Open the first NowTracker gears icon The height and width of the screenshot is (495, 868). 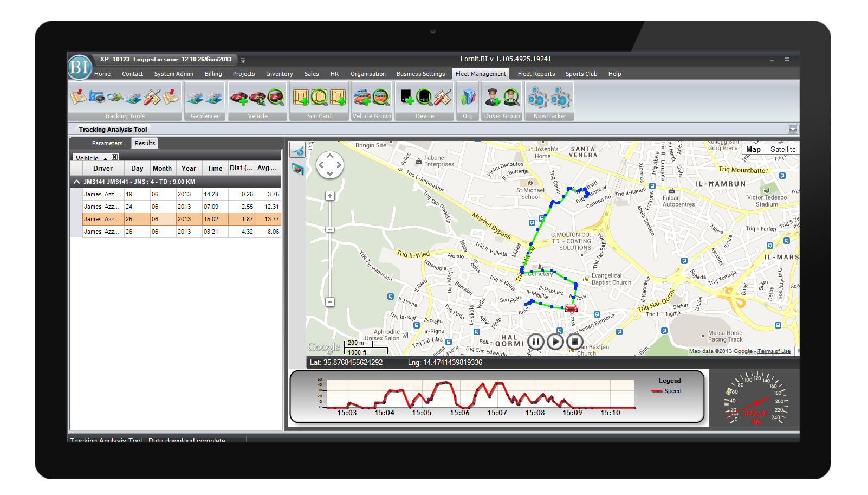click(x=537, y=98)
